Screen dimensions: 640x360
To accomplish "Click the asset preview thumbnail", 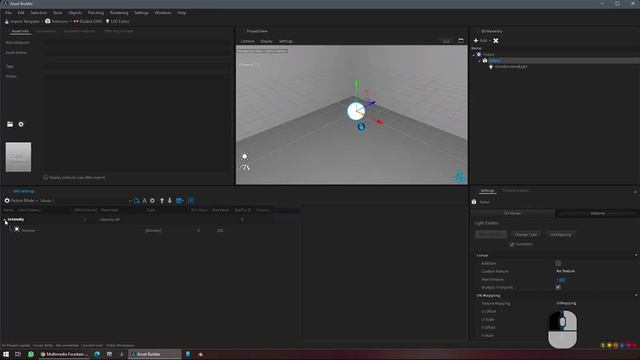I will click(18, 157).
